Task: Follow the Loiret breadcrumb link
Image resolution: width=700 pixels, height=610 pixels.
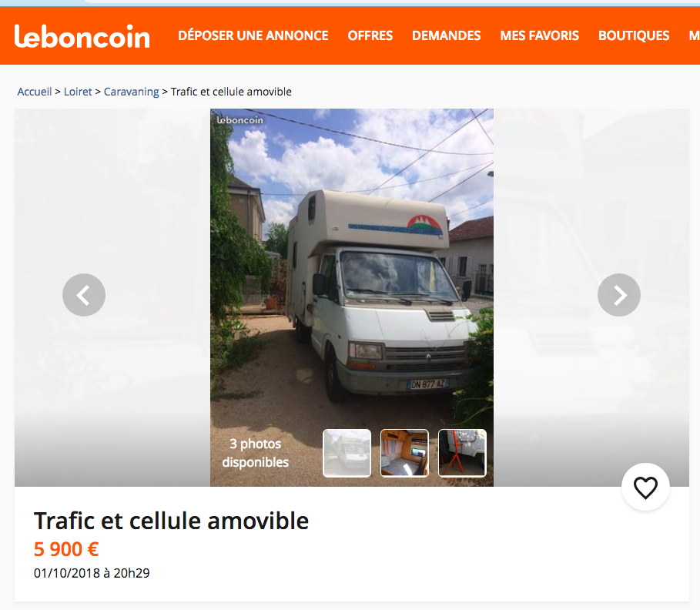Action: [78, 92]
